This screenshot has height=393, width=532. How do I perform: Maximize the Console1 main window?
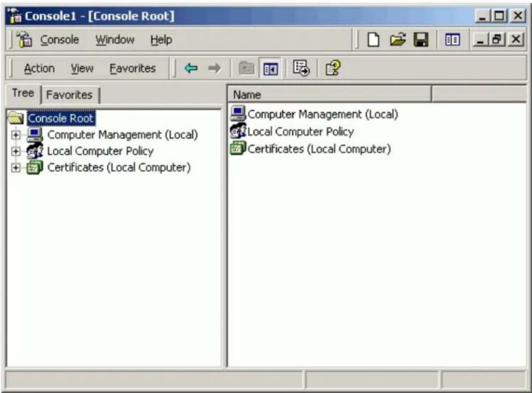click(500, 16)
